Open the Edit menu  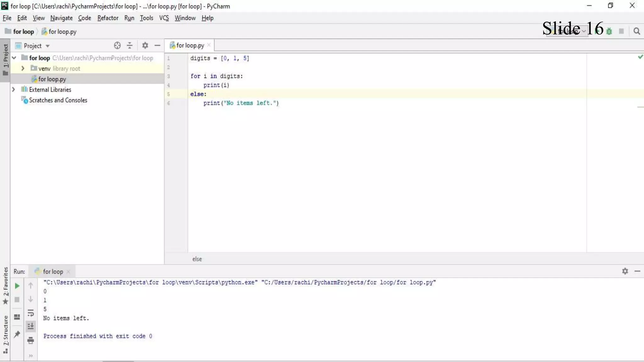(x=22, y=18)
